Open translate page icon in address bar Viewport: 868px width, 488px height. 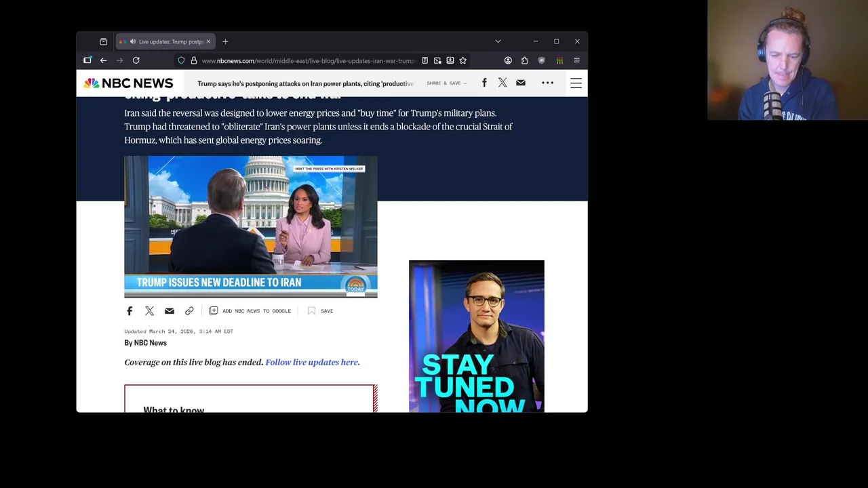(x=437, y=60)
